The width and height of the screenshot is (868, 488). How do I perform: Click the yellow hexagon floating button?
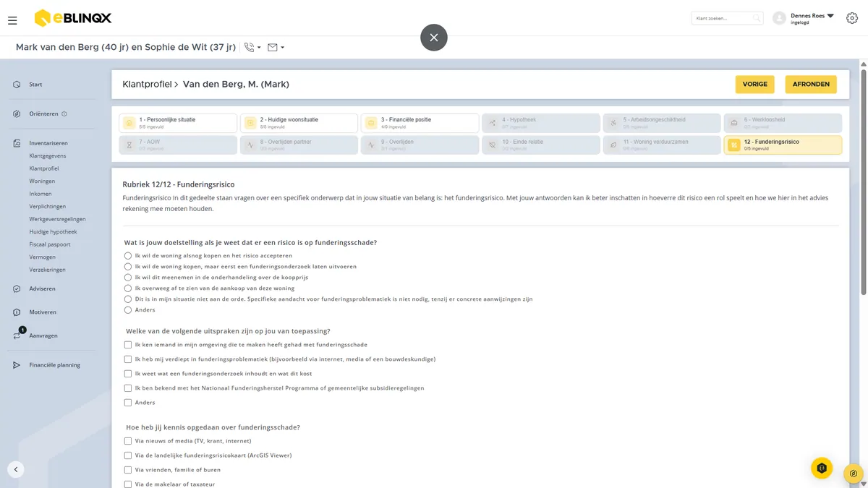[x=822, y=468]
